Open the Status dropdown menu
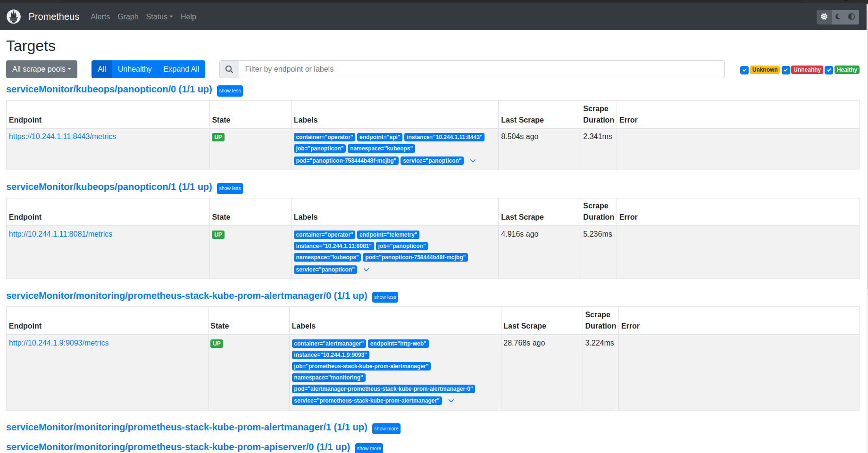This screenshot has width=868, height=453. click(x=159, y=16)
